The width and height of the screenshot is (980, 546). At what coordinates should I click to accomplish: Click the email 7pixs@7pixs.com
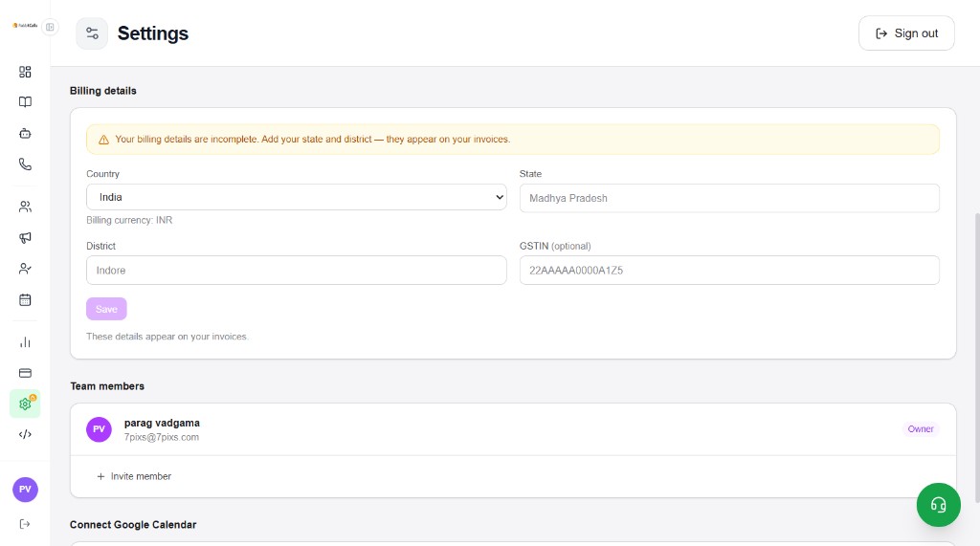pos(161,437)
